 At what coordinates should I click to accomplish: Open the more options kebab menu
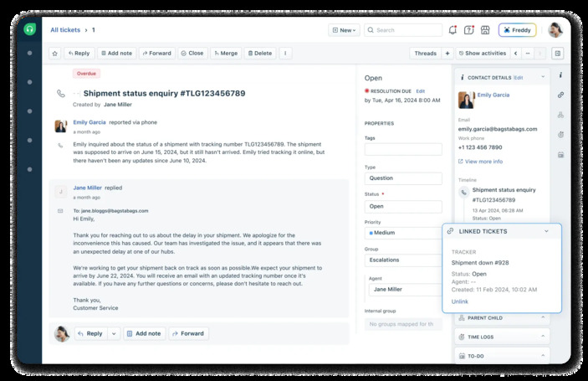click(x=285, y=53)
